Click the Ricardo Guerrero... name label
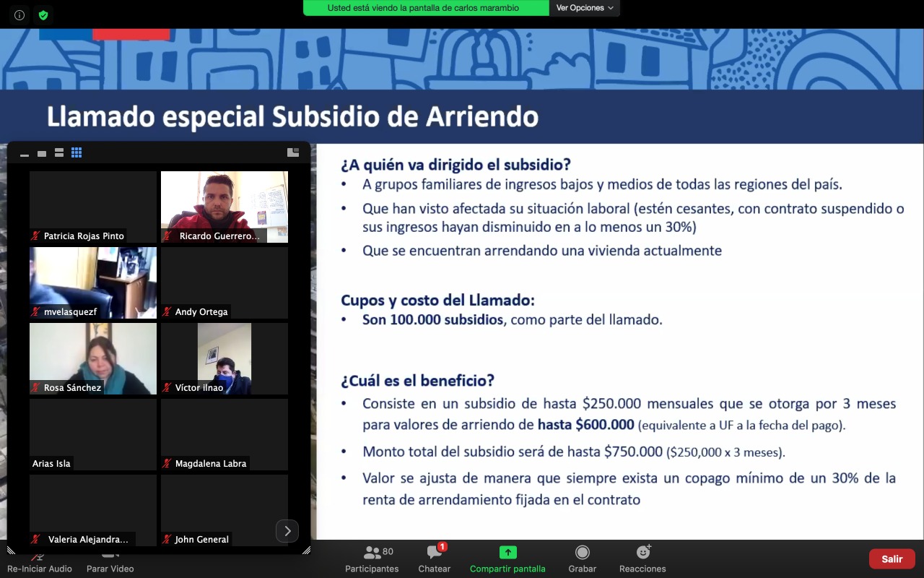Image resolution: width=924 pixels, height=578 pixels. click(219, 236)
